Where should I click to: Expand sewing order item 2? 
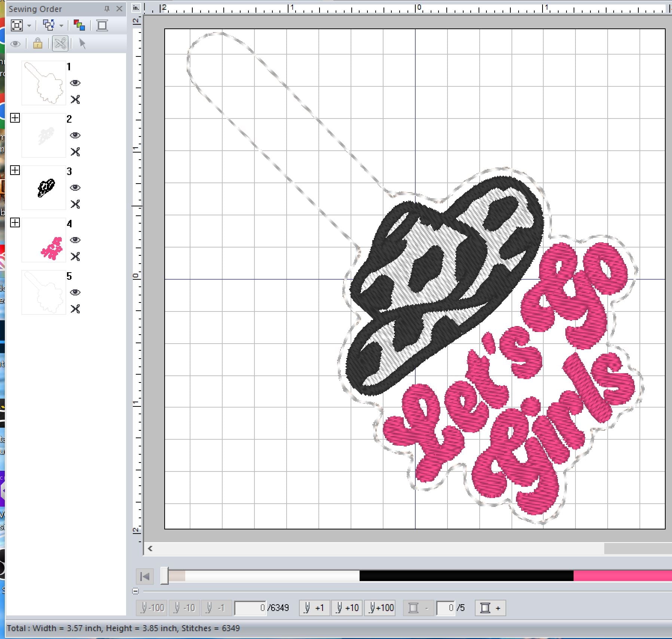pyautogui.click(x=15, y=118)
